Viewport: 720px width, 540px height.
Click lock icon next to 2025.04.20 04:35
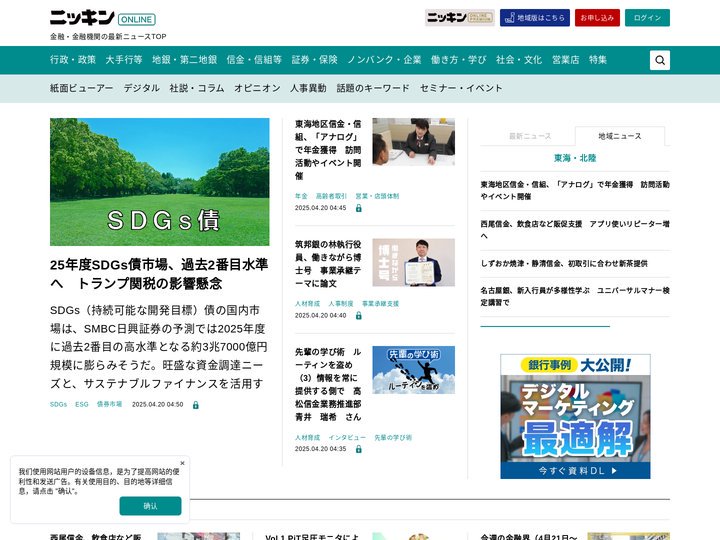(x=359, y=449)
